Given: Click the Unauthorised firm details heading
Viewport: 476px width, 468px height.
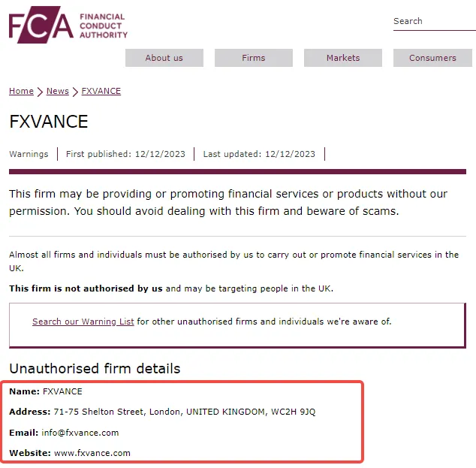Looking at the screenshot, I should (95, 368).
